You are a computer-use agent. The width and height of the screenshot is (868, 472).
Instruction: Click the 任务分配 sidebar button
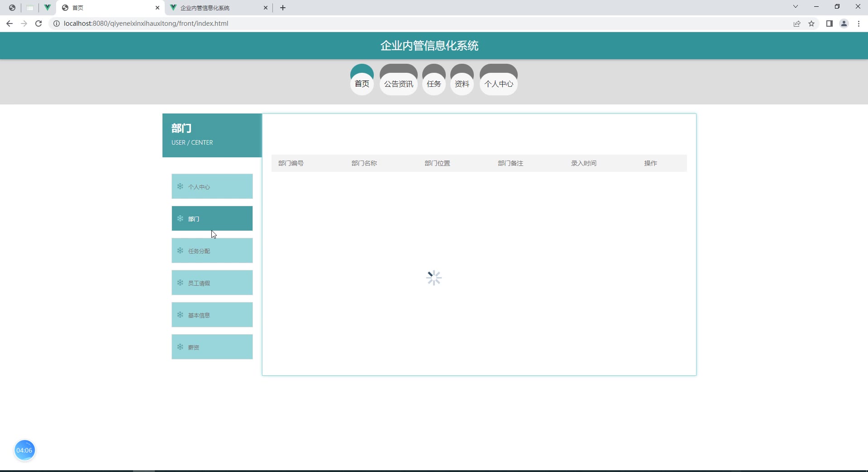point(212,251)
